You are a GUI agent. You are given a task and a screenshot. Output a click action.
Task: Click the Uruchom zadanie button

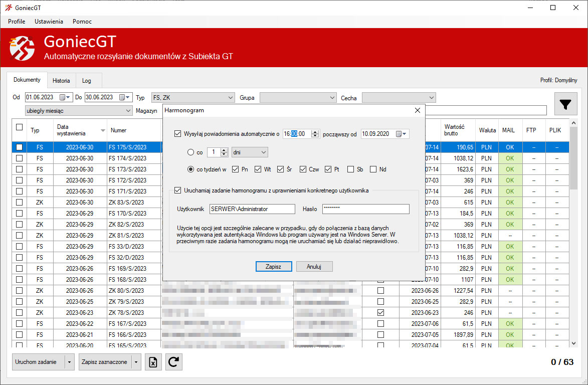39,362
